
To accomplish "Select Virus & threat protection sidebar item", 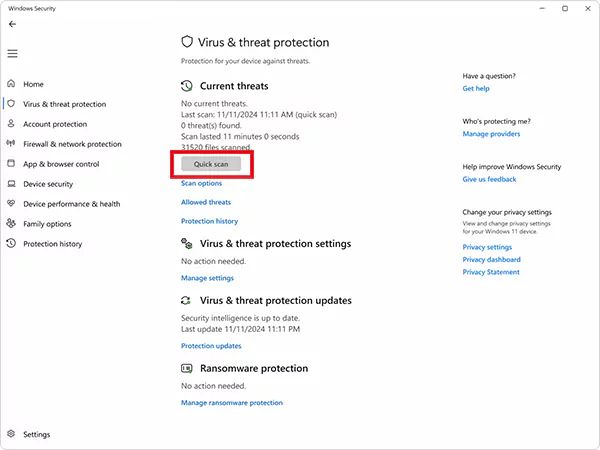I will click(65, 104).
